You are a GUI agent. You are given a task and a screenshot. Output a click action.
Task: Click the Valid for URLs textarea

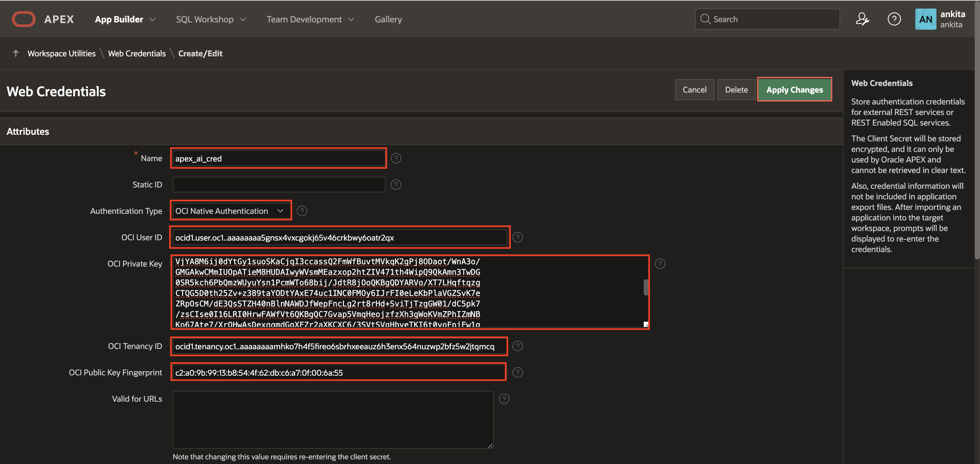(x=332, y=420)
